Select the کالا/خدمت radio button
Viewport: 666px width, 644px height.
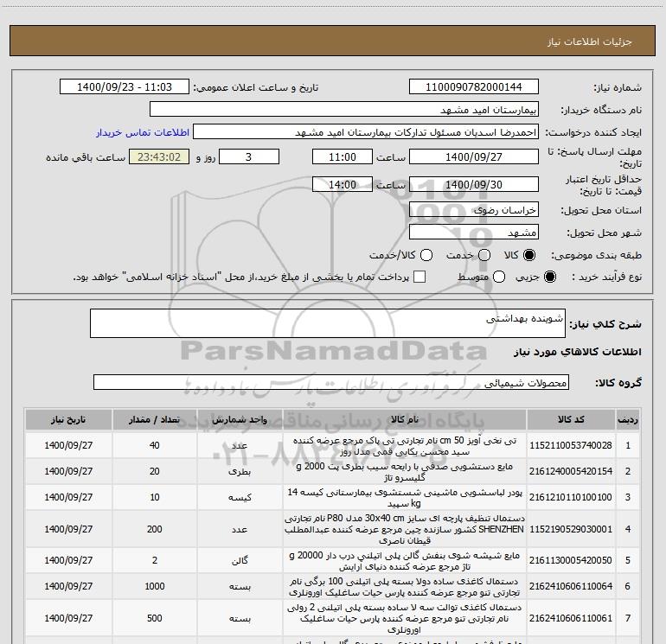pyautogui.click(x=426, y=255)
